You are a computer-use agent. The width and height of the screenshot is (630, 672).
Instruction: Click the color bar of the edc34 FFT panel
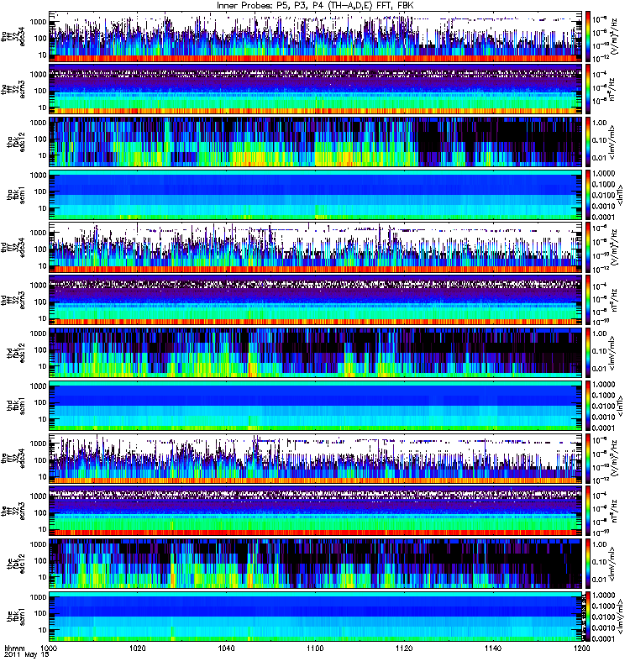(589, 459)
